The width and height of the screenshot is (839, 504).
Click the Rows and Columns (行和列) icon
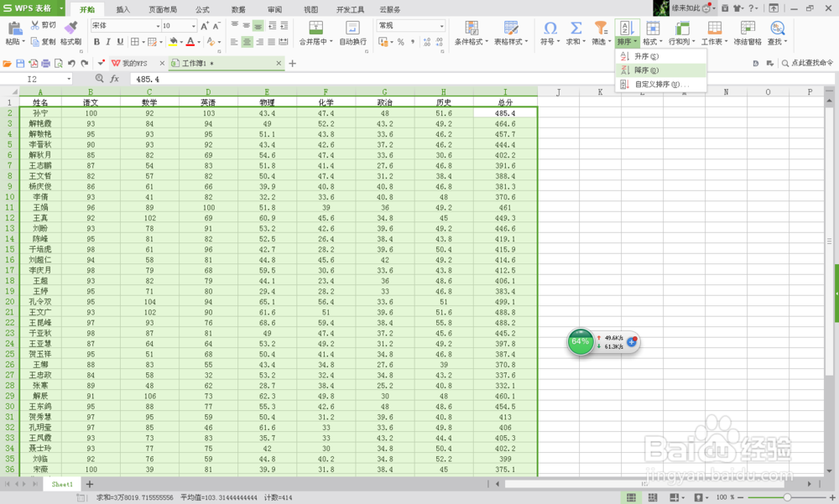(681, 28)
